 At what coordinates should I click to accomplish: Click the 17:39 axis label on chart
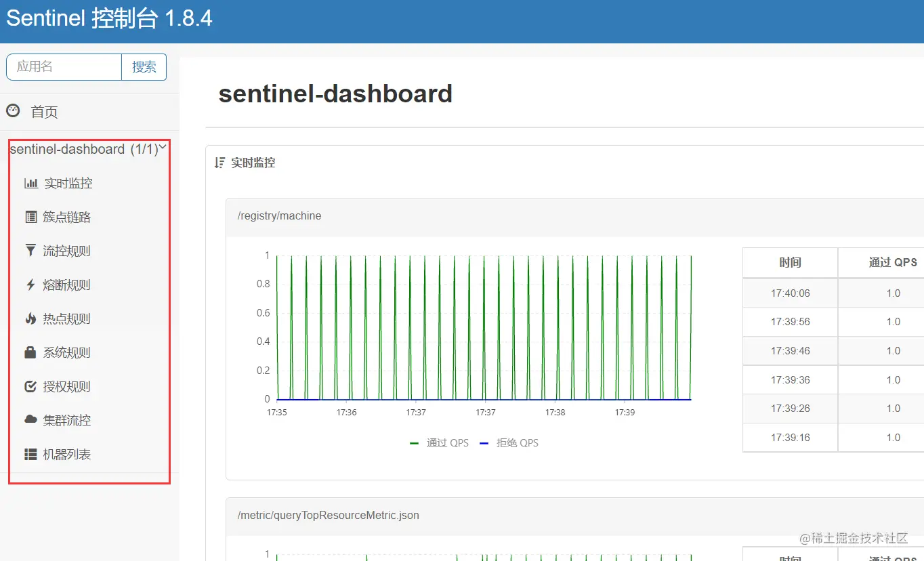(x=625, y=413)
